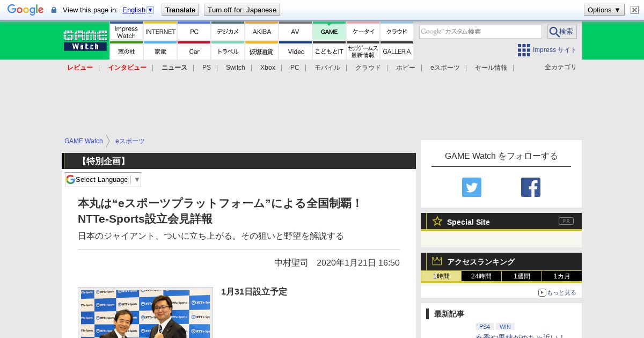Open 全カテゴリ list
The height and width of the screenshot is (338, 644).
click(561, 67)
